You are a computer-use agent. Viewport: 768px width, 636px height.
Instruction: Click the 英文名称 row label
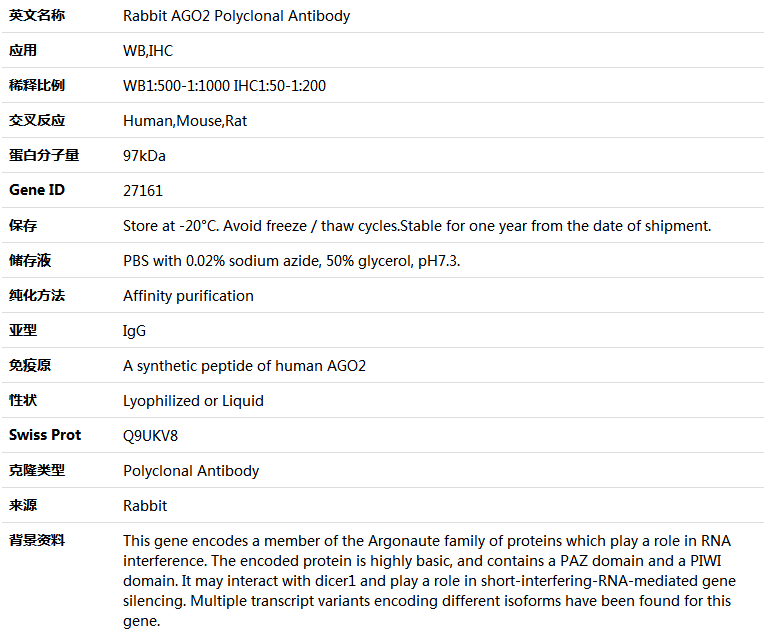tap(37, 15)
